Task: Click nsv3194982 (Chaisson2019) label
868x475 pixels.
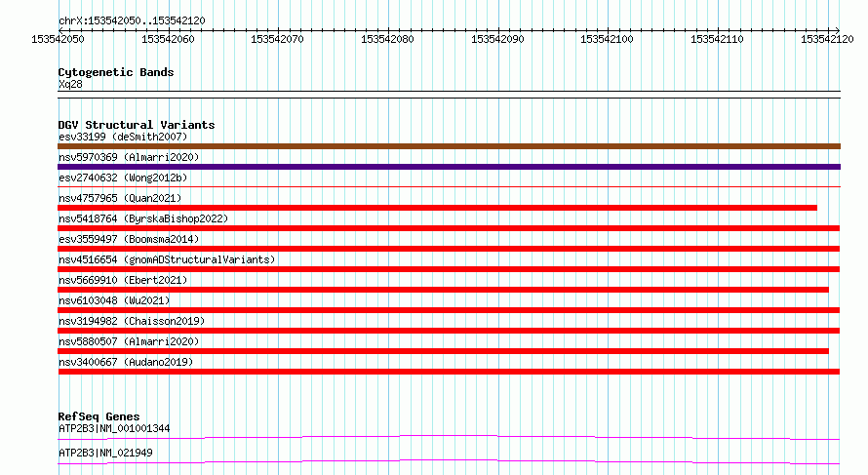Action: [132, 321]
